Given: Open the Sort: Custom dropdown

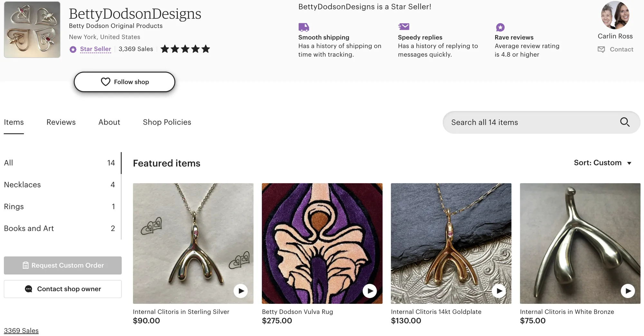Looking at the screenshot, I should (602, 163).
